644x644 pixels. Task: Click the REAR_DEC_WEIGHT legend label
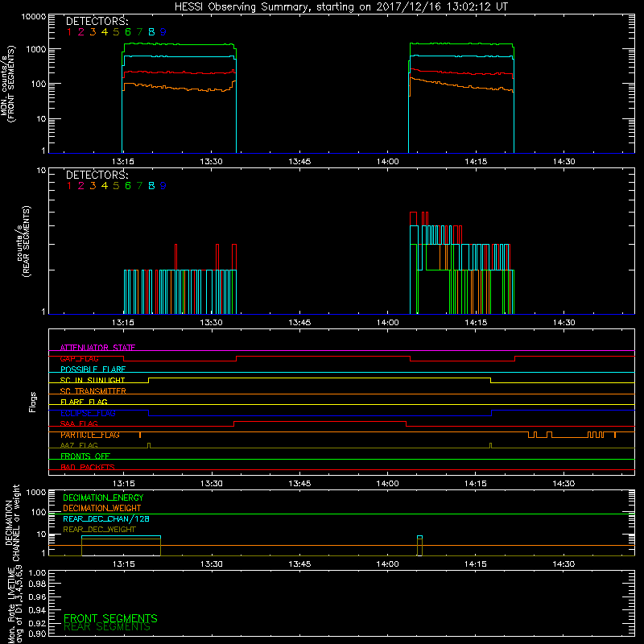(x=99, y=530)
